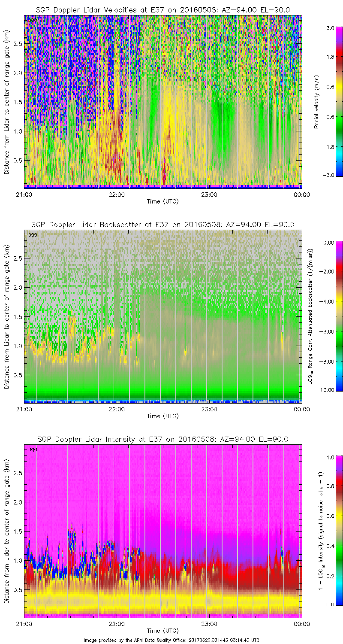Click the DQO label in Backscatter plot corner
Screen dimensions: 343x644
[x=32, y=235]
